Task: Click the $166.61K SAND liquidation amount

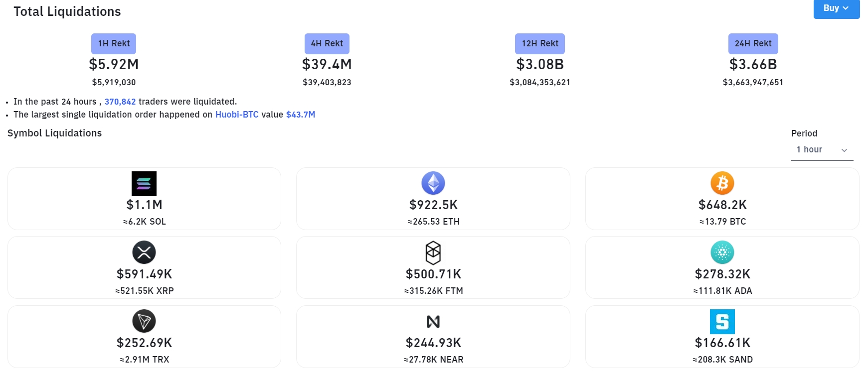Action: 722,343
